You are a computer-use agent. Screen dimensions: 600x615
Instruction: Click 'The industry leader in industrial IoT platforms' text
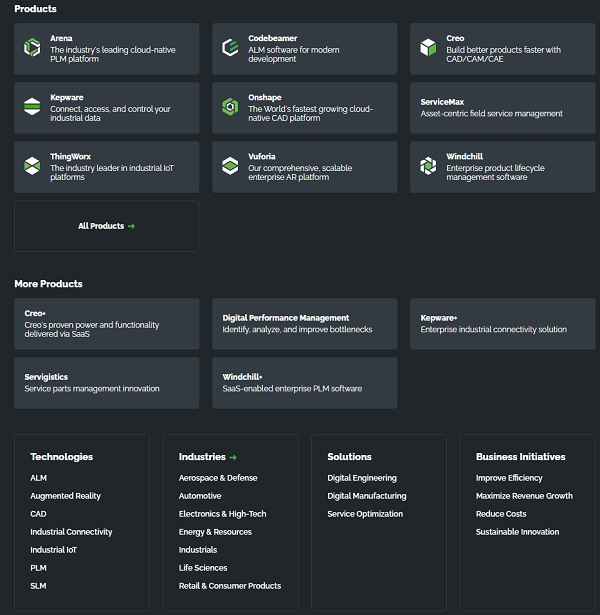pyautogui.click(x=112, y=173)
